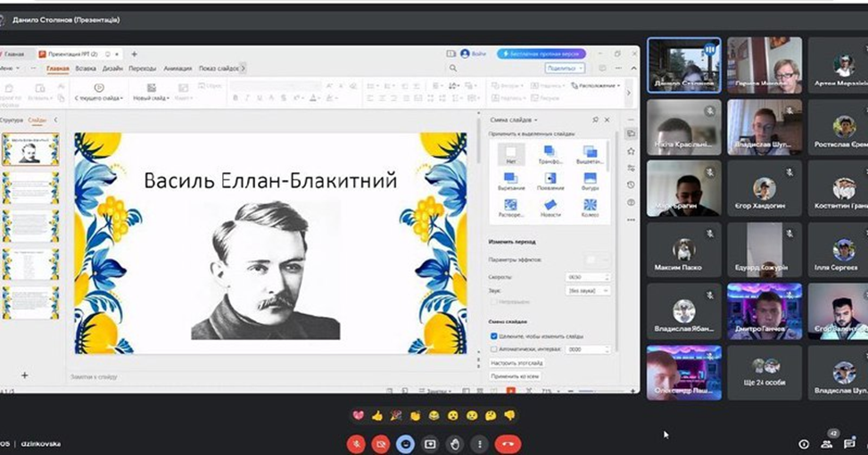Switch to the 'Вставка' ribbon tab
868x455 pixels.
(86, 68)
